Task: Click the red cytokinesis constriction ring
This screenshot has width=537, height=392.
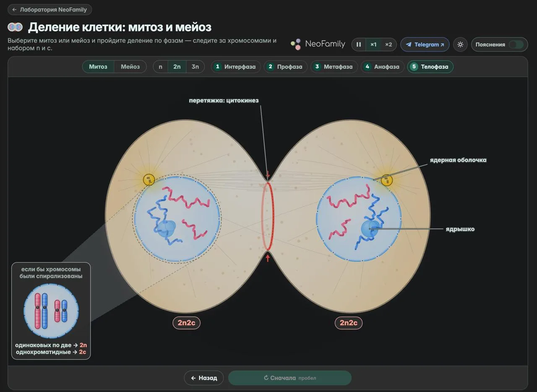Action: click(x=268, y=216)
